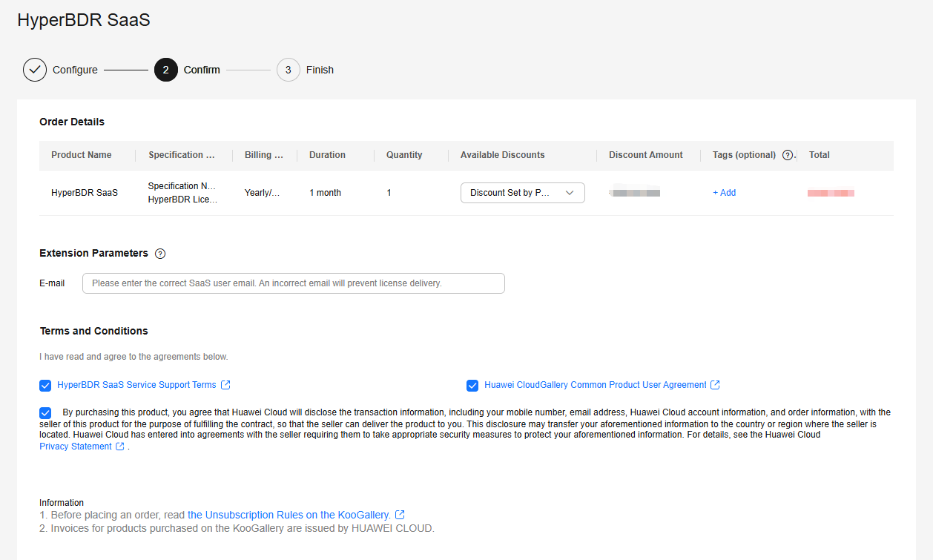
Task: Uncheck HyperBDR SaaS Service Support Terms checkbox
Action: point(46,386)
